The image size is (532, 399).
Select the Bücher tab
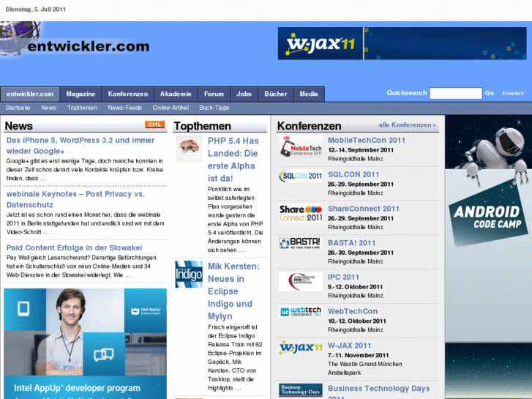coord(276,94)
